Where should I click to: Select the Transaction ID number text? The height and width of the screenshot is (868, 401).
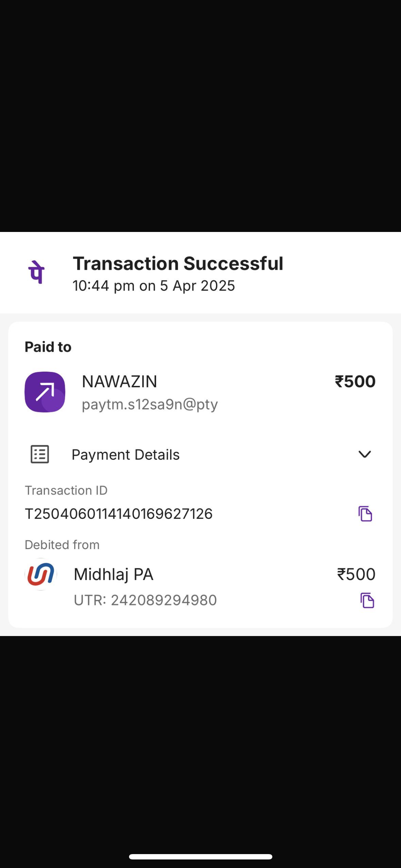(119, 514)
